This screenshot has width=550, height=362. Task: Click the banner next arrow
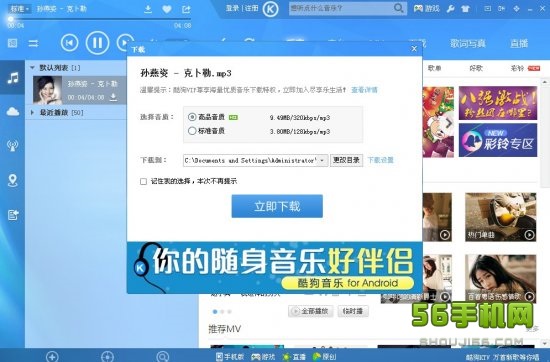(x=449, y=123)
